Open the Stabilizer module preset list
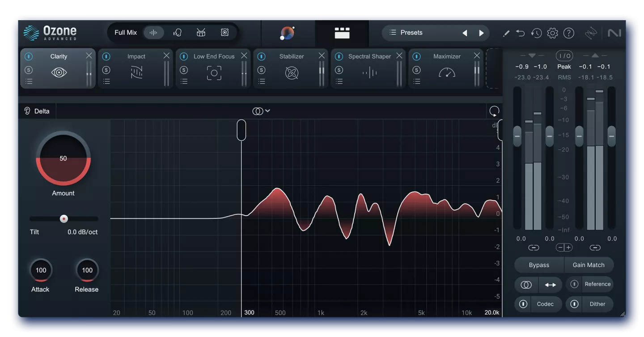 262,81
